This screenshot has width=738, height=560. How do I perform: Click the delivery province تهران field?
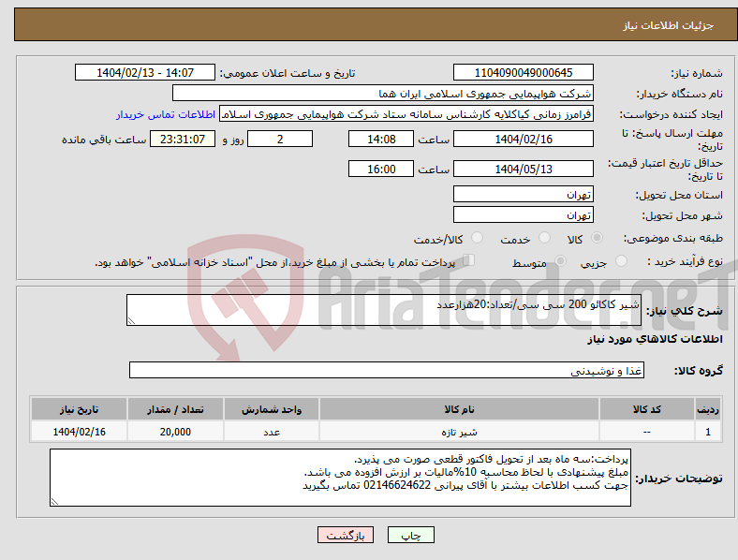(x=523, y=194)
